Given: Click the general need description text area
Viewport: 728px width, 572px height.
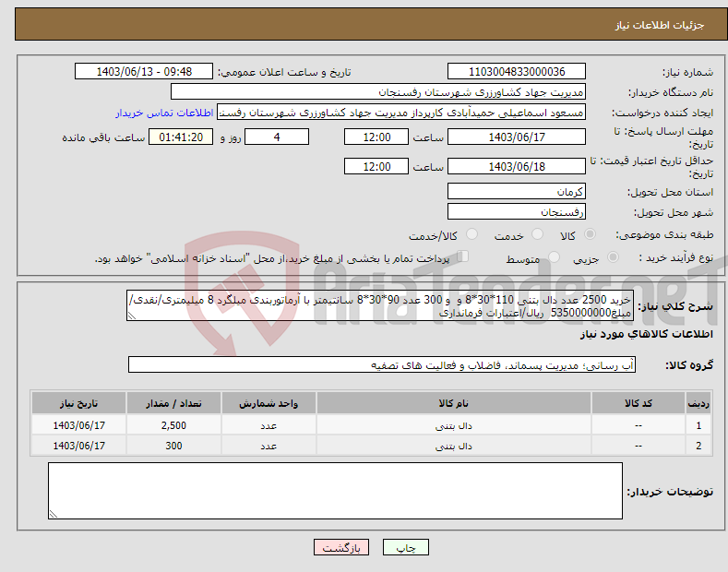Looking at the screenshot, I should click(x=380, y=306).
